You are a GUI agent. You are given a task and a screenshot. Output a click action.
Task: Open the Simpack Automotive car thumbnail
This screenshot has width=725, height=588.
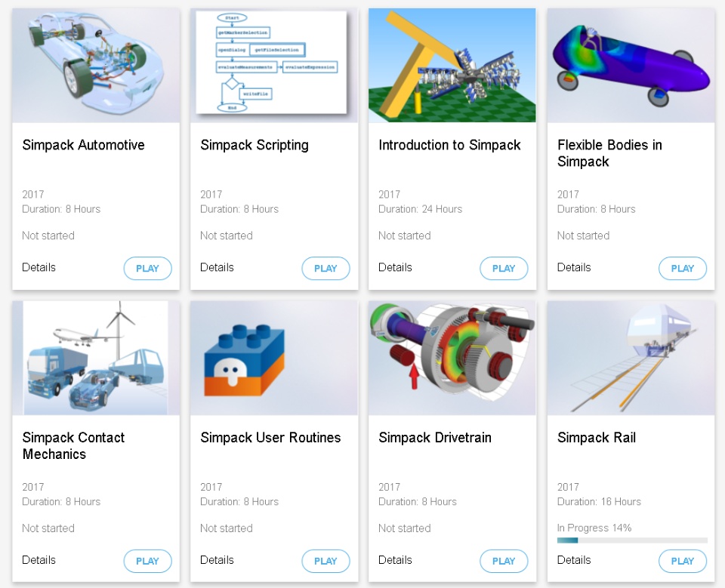tap(96, 65)
